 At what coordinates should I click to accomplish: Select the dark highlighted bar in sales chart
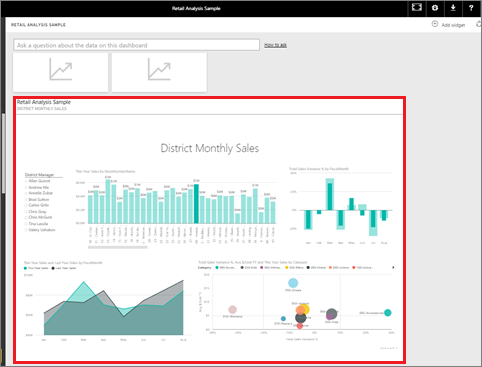pos(196,204)
